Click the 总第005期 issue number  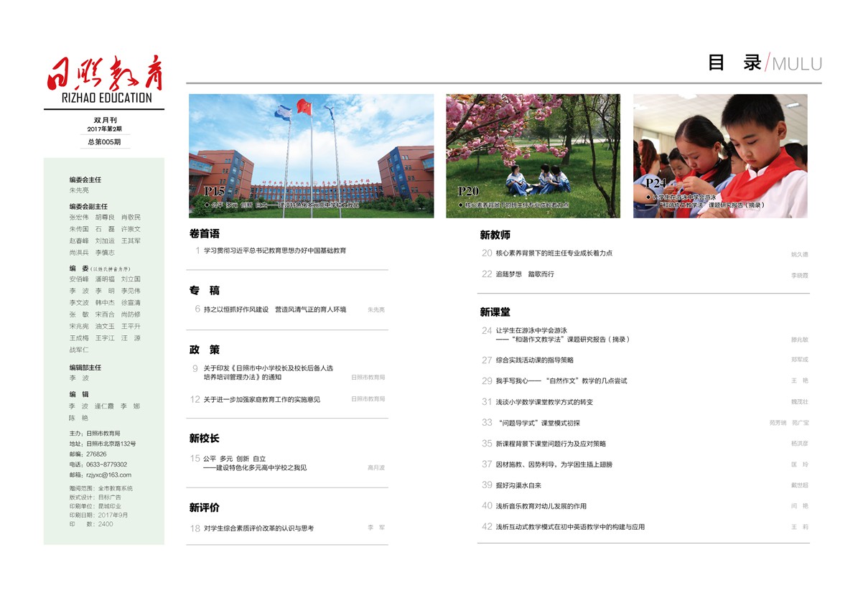(x=105, y=141)
